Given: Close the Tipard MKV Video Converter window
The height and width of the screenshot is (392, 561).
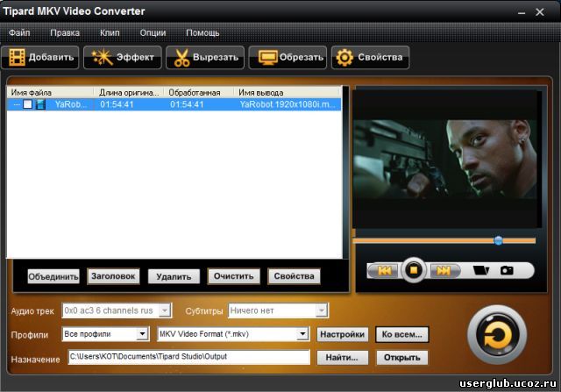Looking at the screenshot, I should pyautogui.click(x=540, y=12).
